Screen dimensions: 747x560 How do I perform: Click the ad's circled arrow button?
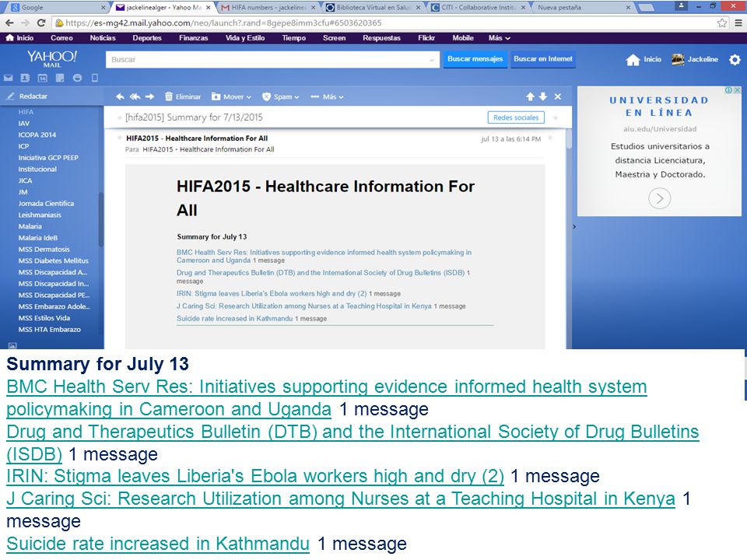point(659,198)
